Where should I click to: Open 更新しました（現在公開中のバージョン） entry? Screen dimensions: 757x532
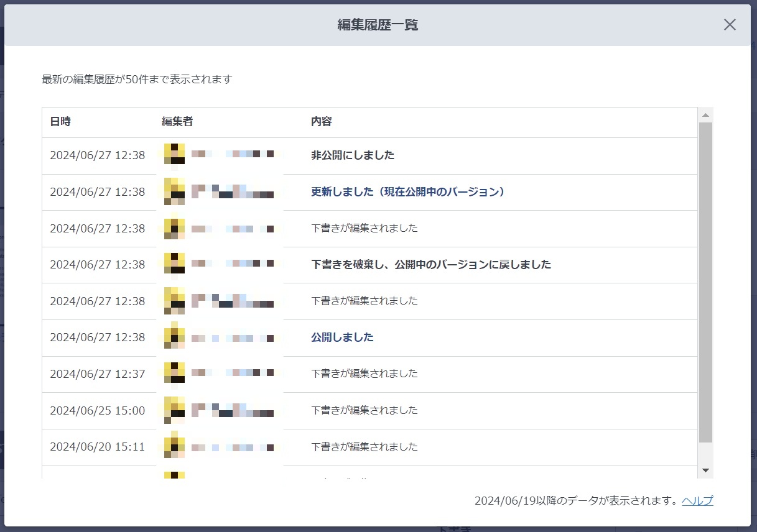(407, 192)
